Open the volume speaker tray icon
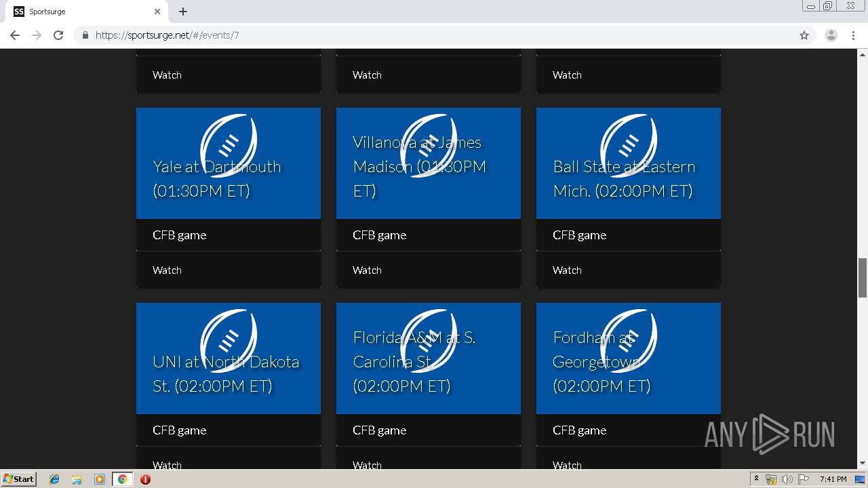The height and width of the screenshot is (488, 868). tap(787, 479)
